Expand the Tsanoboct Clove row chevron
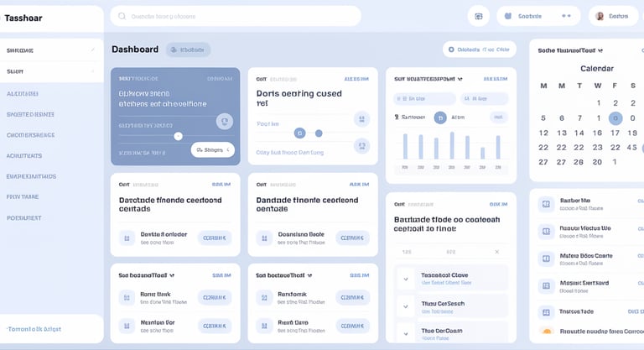 [x=406, y=279]
